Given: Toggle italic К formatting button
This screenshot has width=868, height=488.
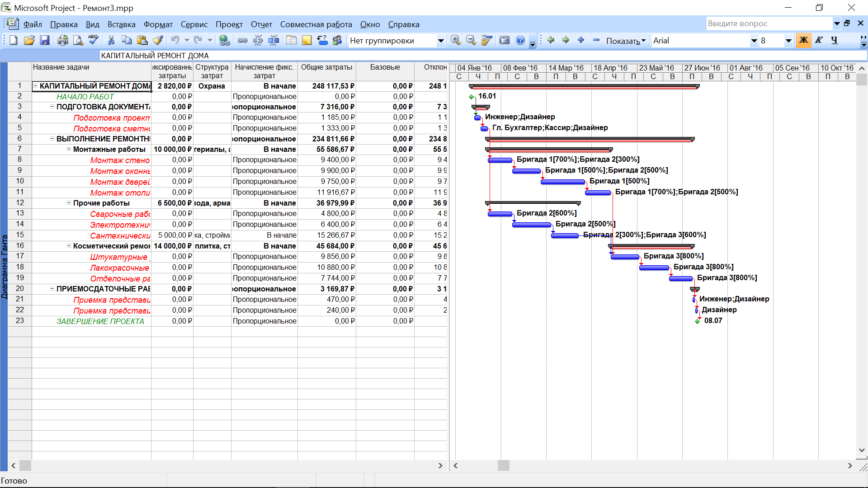Looking at the screenshot, I should click(819, 41).
